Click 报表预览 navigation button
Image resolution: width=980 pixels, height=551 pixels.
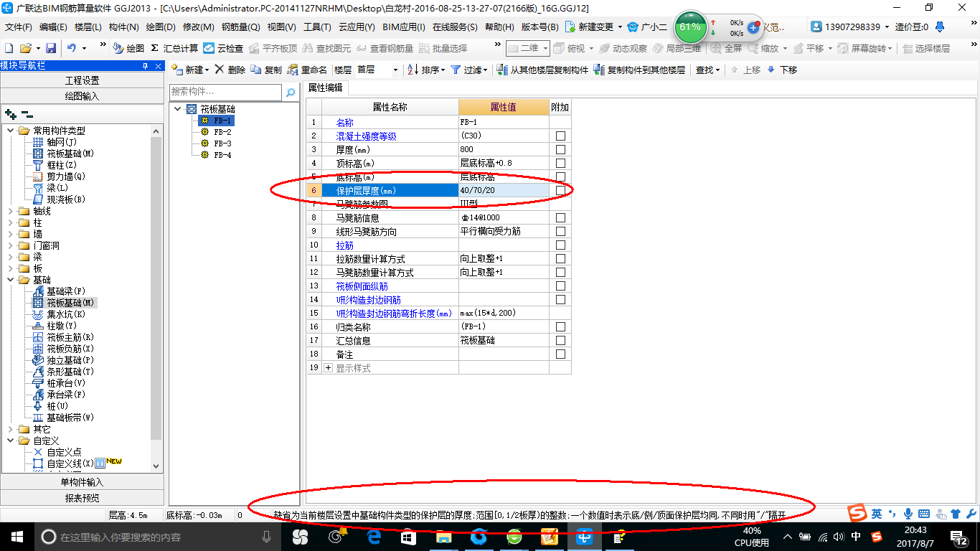82,498
